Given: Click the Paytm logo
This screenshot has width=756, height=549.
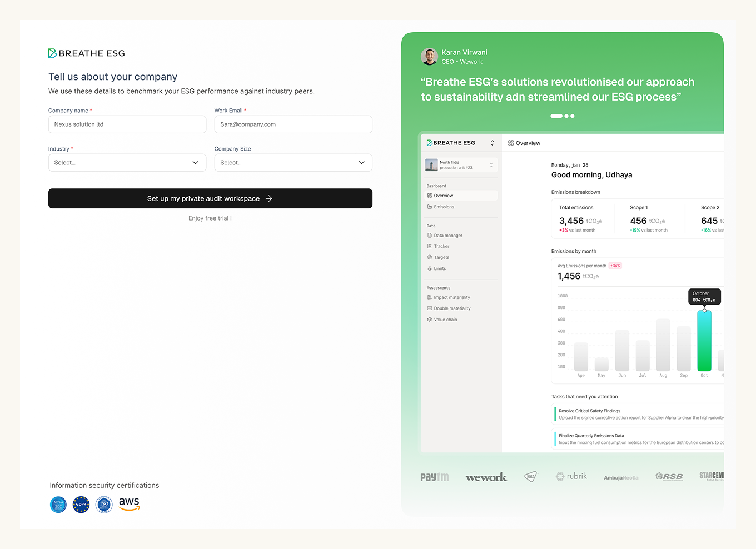Looking at the screenshot, I should tap(435, 477).
